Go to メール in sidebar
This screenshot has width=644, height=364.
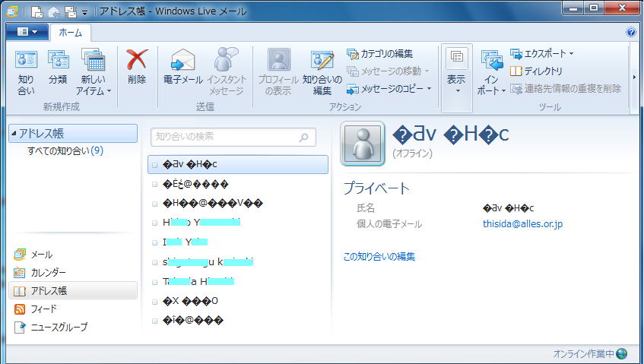pos(33,255)
